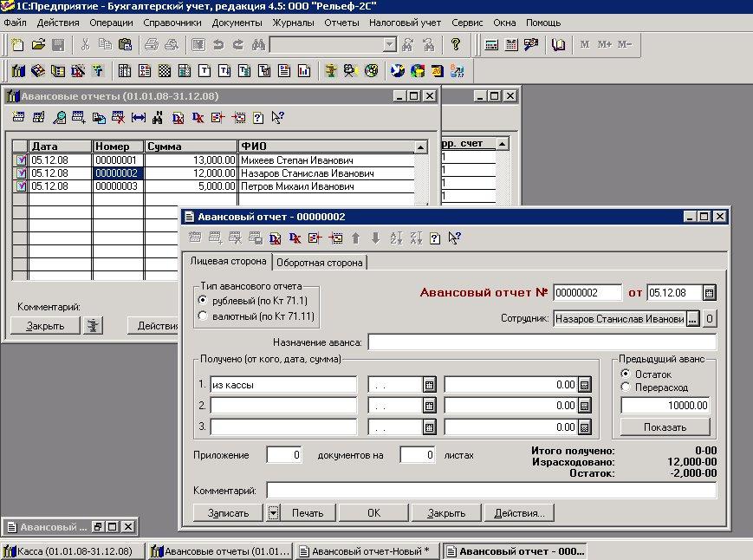753x560 pixels.
Task: Click the Undo arrow icon
Action: coord(218,45)
